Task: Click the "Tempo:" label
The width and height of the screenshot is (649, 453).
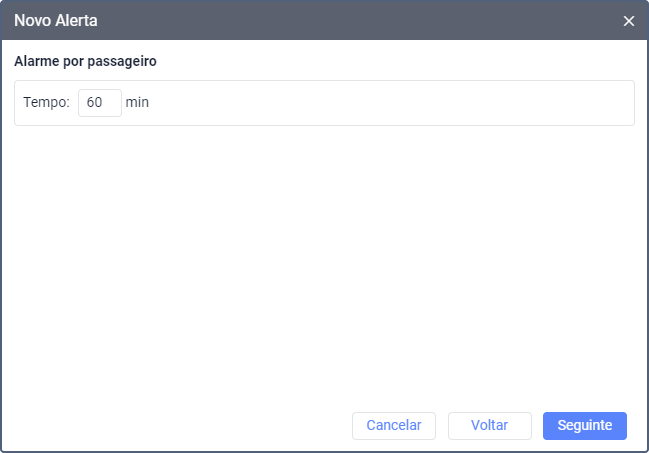Action: (46, 103)
